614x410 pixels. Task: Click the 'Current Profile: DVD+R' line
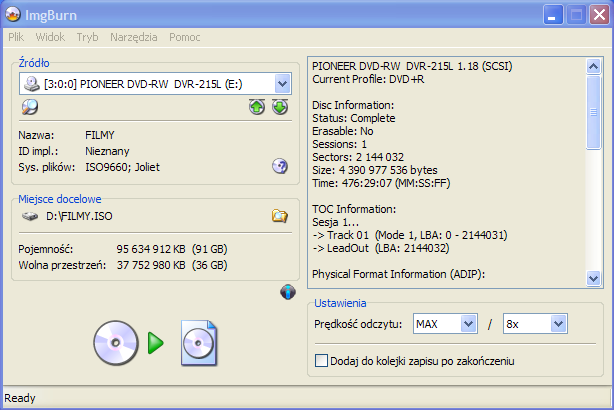pos(368,79)
